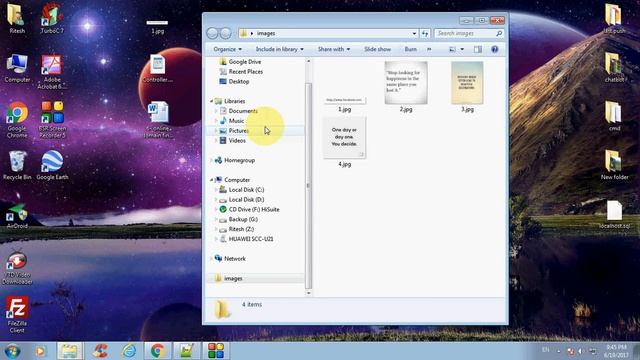The width and height of the screenshot is (640, 360).
Task: Open the chatbot folder on the desktop
Action: pyautogui.click(x=614, y=68)
